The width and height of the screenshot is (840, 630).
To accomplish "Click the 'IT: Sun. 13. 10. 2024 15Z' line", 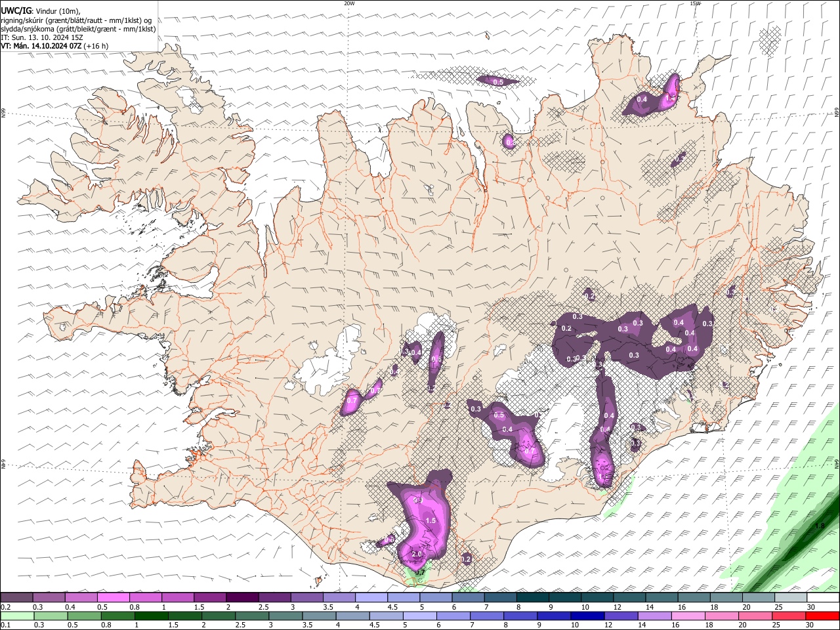I will (x=41, y=37).
